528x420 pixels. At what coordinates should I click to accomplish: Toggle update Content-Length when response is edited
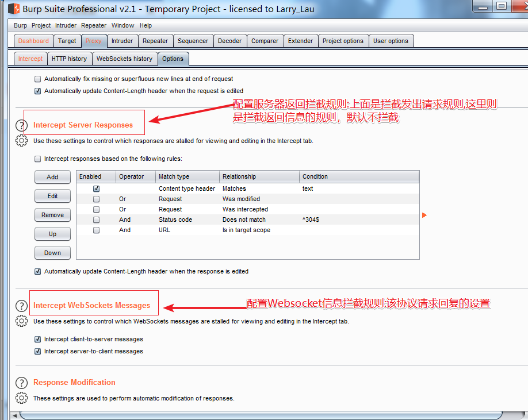point(38,271)
